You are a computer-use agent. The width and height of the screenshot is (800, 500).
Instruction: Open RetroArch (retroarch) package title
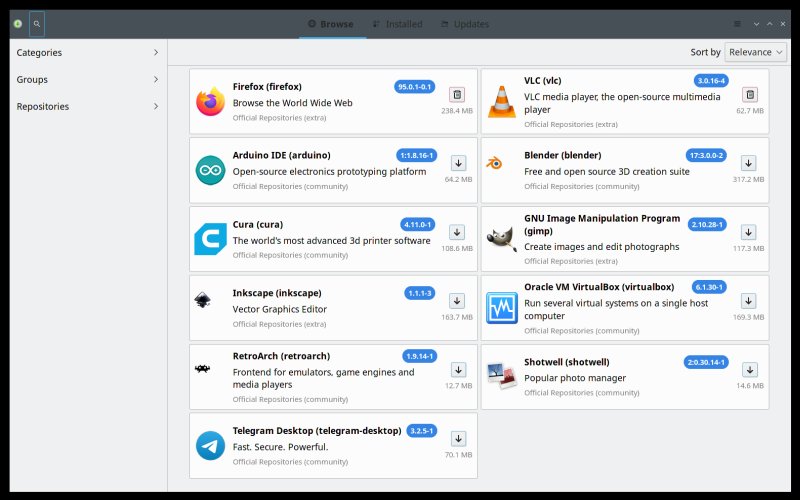pos(281,356)
